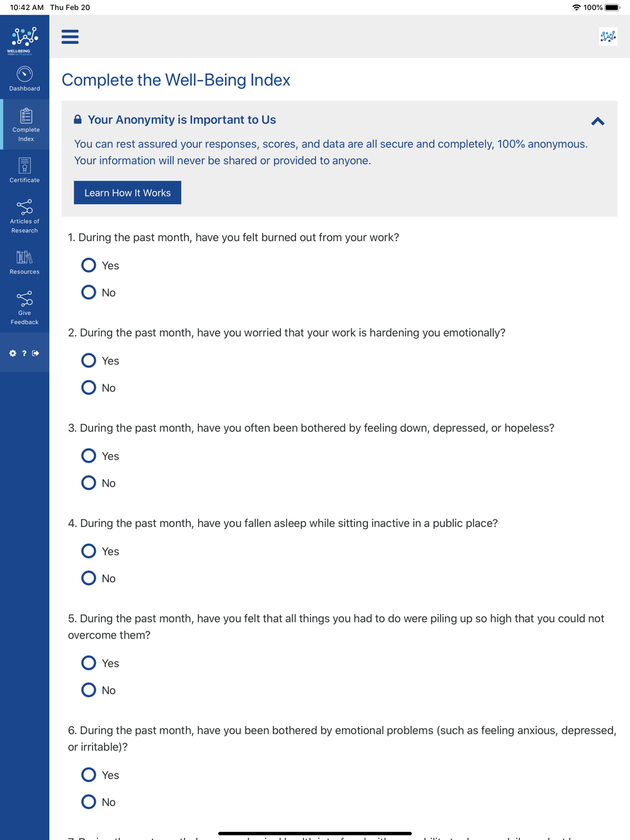Open the hamburger menu

coord(70,37)
